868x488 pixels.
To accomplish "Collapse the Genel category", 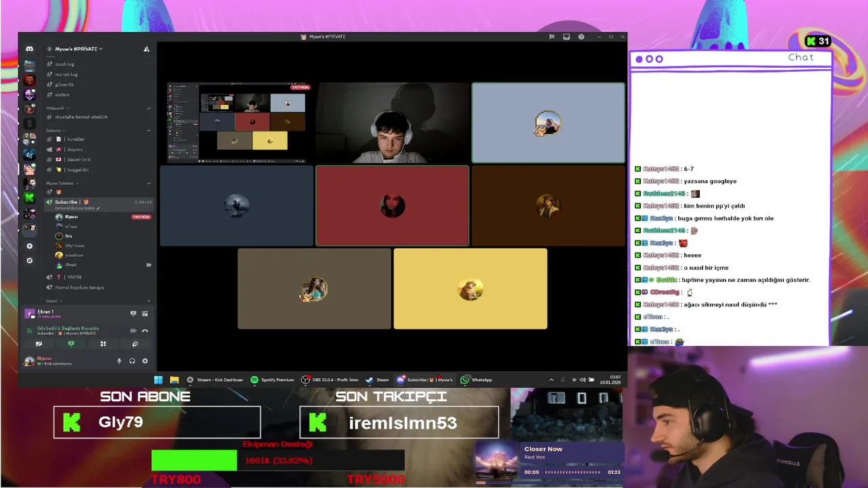I will 53,301.
